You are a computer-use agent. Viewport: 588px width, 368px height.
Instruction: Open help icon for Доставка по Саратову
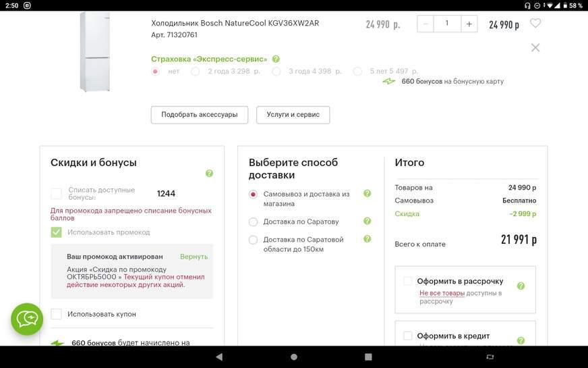(367, 221)
